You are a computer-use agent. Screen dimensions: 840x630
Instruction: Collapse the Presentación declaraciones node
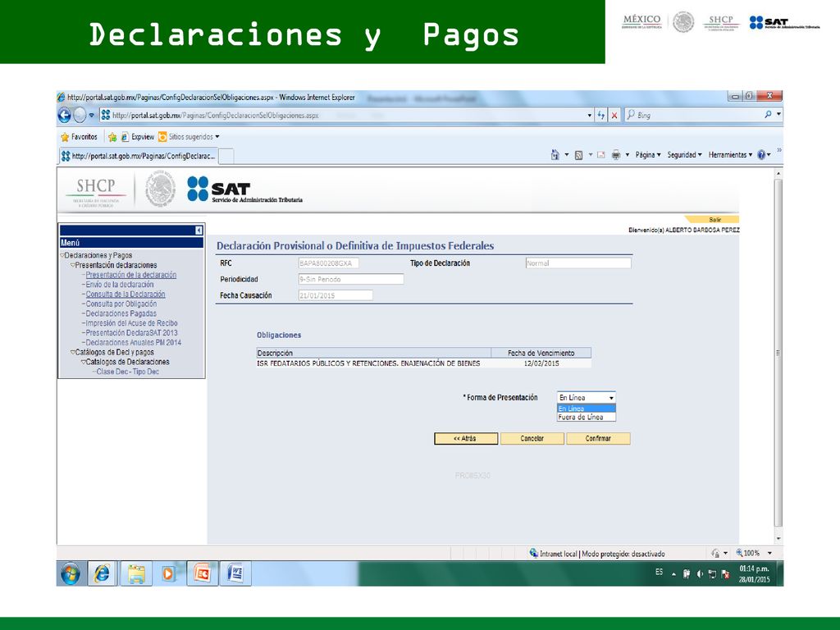coord(72,265)
